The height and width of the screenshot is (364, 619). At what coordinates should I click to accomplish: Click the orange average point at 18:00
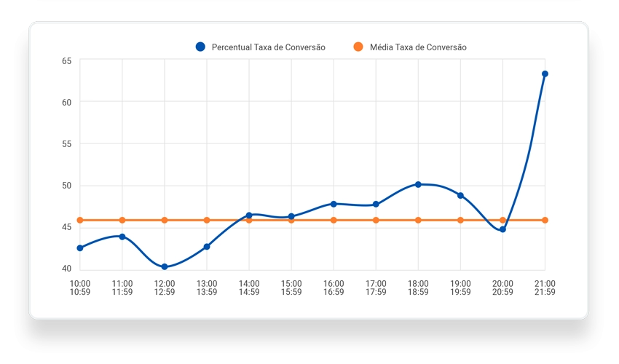coord(418,220)
